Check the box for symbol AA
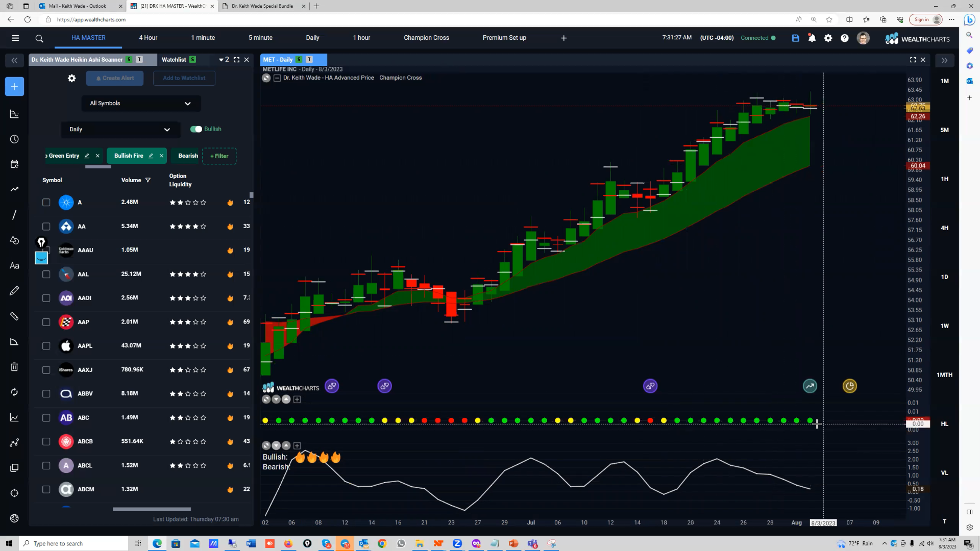Screen dimensions: 980x551 (x=46, y=227)
